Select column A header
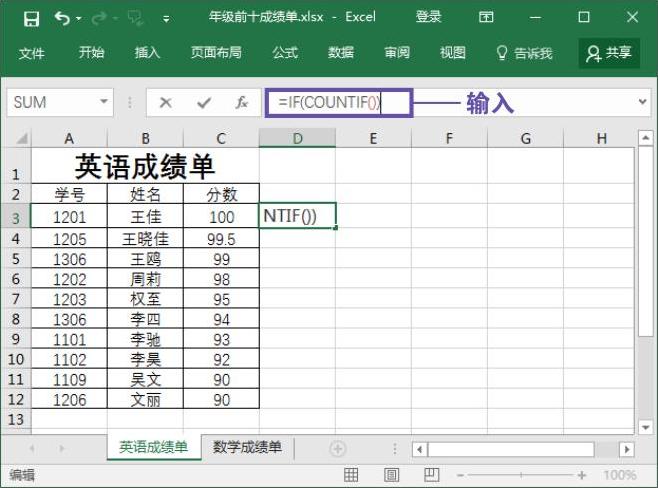 (x=69, y=138)
